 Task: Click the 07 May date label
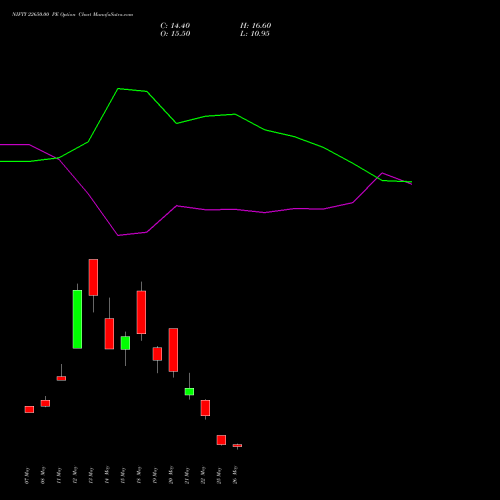tap(28, 475)
